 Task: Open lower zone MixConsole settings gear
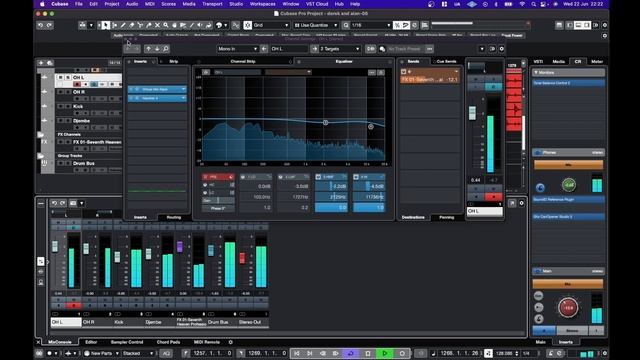[x=521, y=203]
